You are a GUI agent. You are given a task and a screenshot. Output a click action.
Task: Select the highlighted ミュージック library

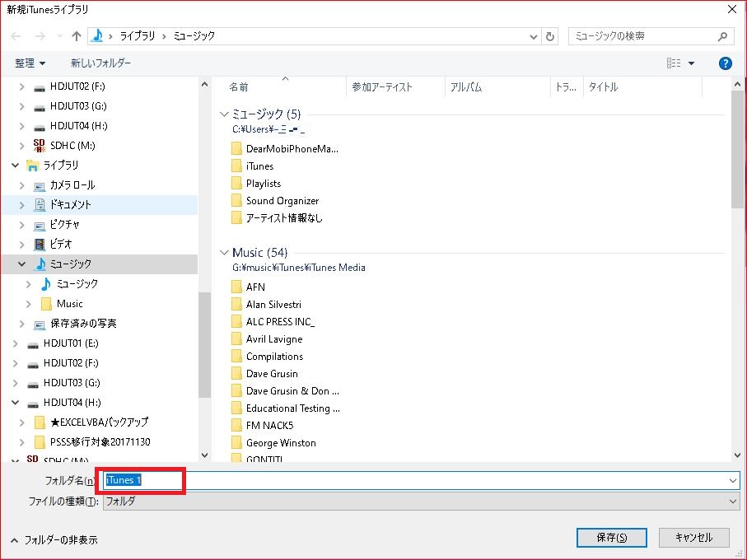click(x=71, y=264)
